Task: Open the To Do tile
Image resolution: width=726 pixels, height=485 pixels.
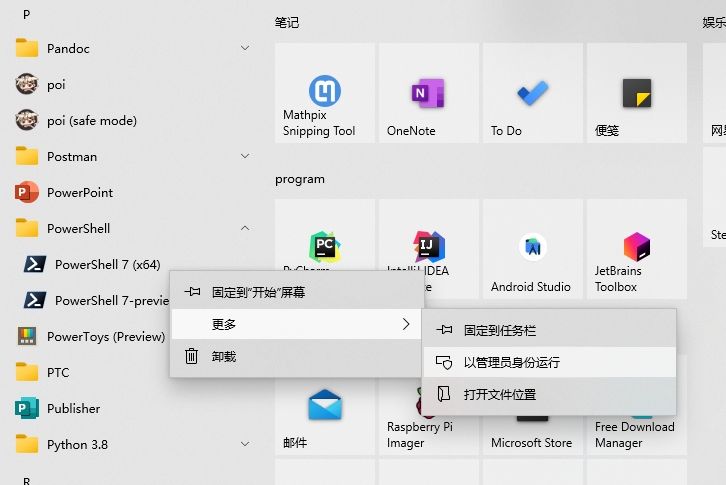Action: coord(532,93)
